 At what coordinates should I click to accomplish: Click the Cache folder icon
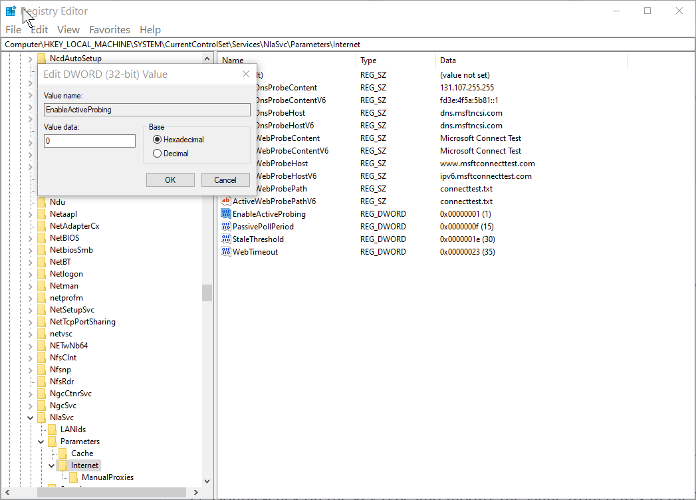(63, 453)
